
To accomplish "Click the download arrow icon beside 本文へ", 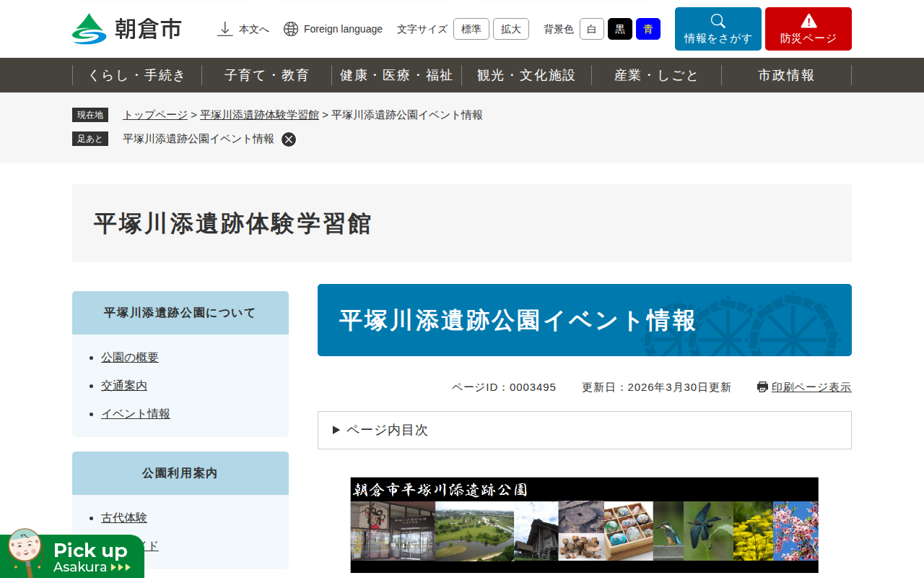I will pyautogui.click(x=225, y=29).
